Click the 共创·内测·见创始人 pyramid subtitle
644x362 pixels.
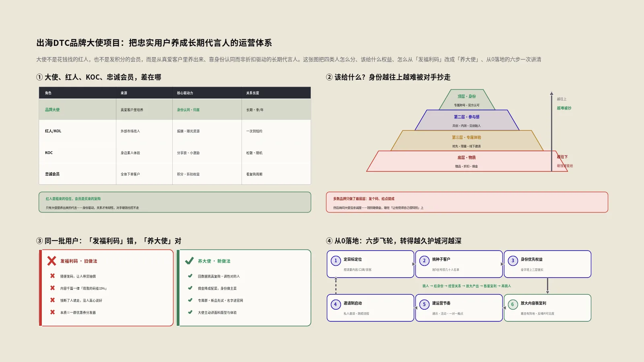[x=467, y=125]
